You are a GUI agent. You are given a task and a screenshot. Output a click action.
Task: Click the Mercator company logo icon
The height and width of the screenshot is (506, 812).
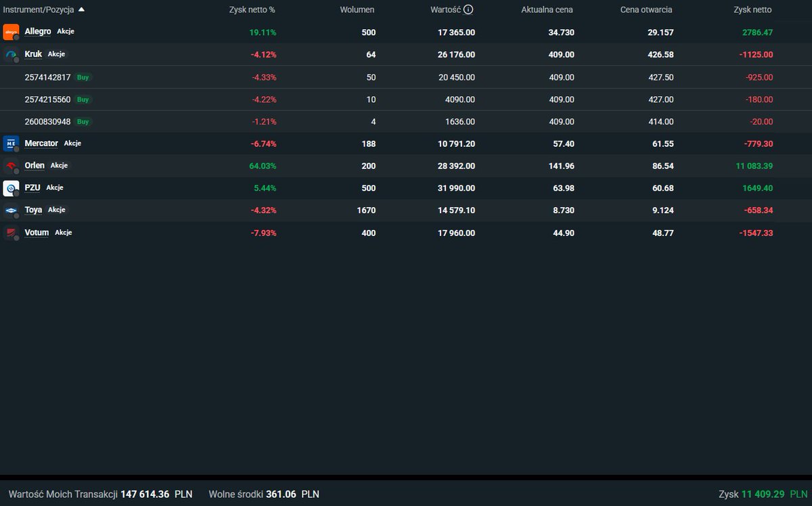(11, 143)
